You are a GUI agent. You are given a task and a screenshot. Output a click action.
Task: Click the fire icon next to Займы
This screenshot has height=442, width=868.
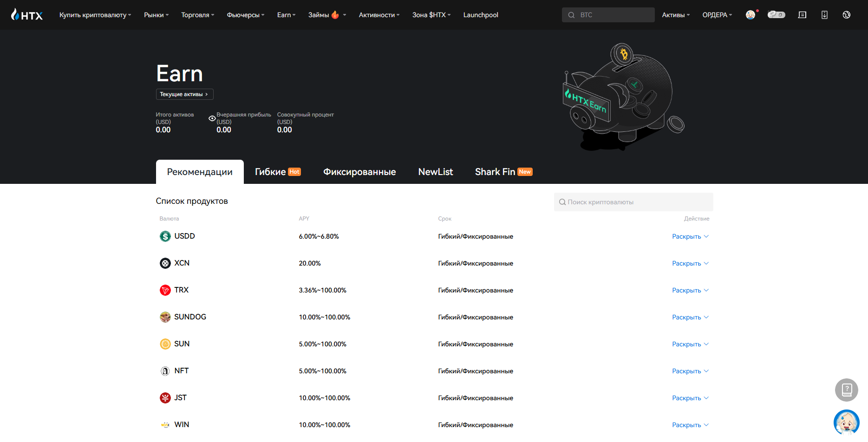[x=335, y=15]
